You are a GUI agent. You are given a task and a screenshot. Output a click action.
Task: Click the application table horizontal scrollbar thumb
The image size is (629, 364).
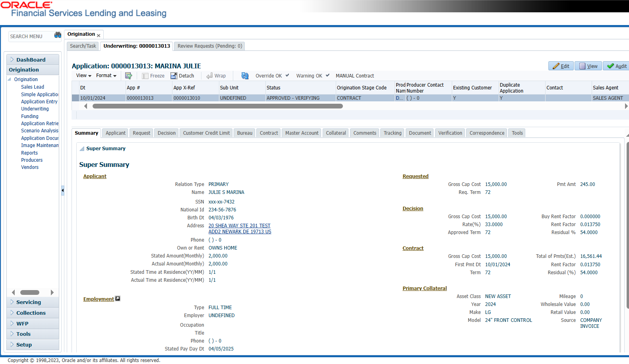[x=217, y=106]
